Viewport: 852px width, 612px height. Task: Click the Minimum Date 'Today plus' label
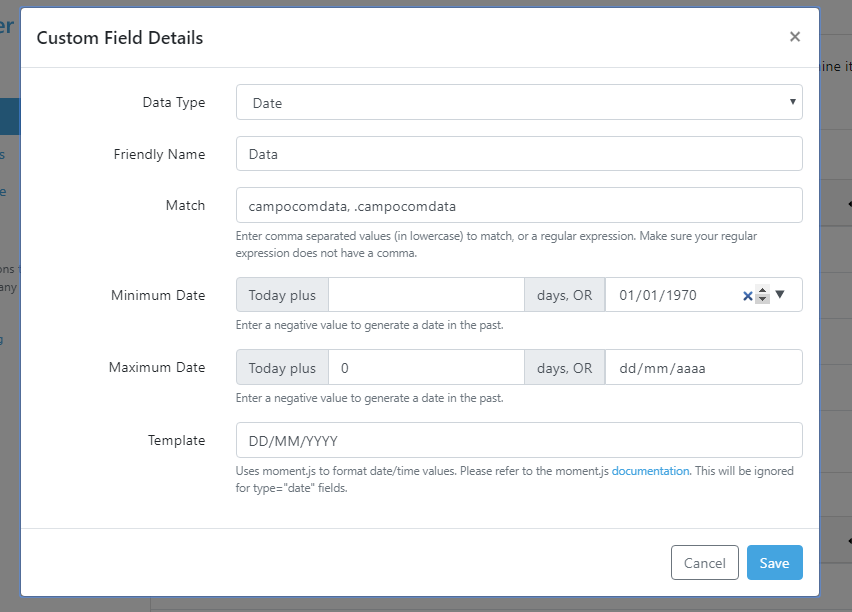(x=282, y=295)
